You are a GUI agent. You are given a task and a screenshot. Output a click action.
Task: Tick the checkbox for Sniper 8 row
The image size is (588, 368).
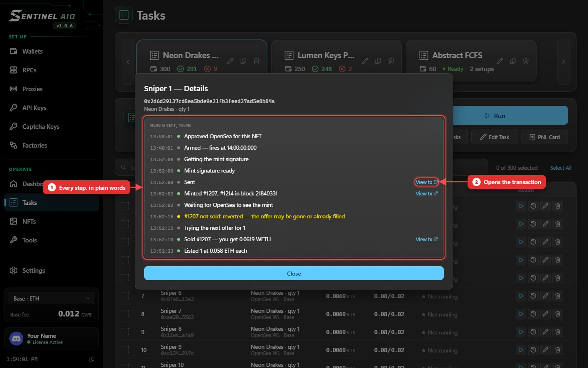pos(125,332)
